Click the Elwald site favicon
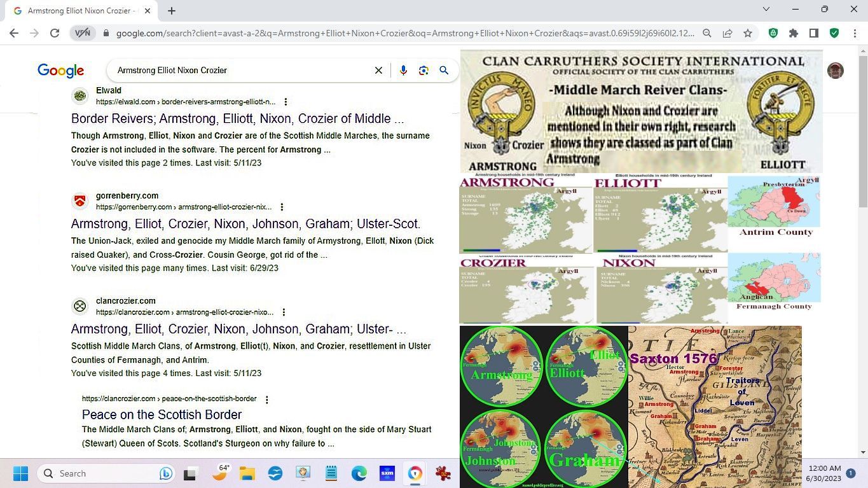The width and height of the screenshot is (868, 488). pyautogui.click(x=79, y=96)
